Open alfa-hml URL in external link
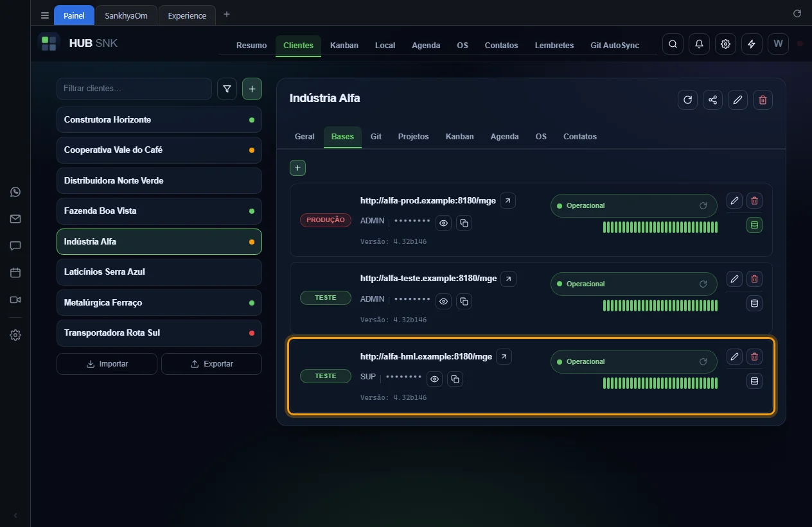 504,356
